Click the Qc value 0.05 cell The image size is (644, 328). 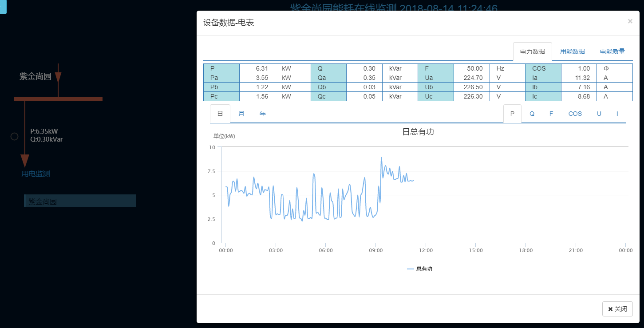[364, 96]
